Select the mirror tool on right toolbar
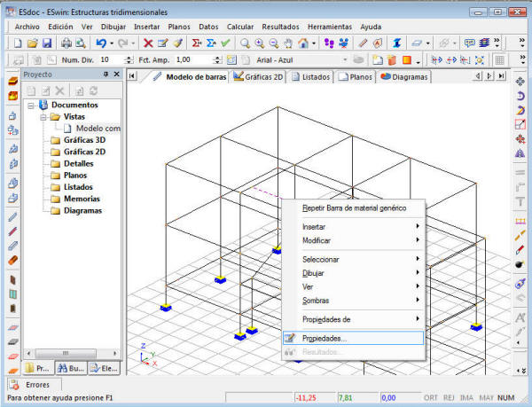The height and width of the screenshot is (407, 532). (520, 153)
